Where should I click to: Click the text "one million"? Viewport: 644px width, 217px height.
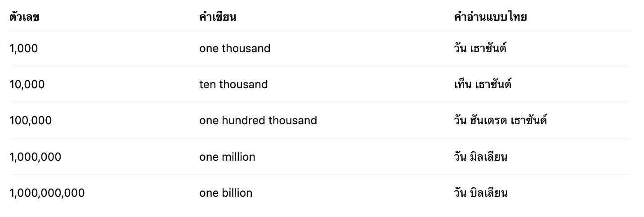[227, 157]
